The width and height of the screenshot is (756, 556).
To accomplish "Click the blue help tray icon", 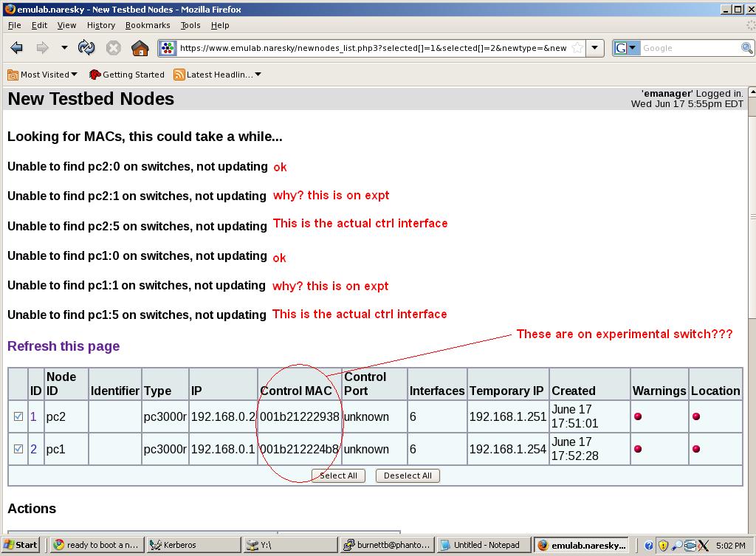I will click(x=649, y=546).
